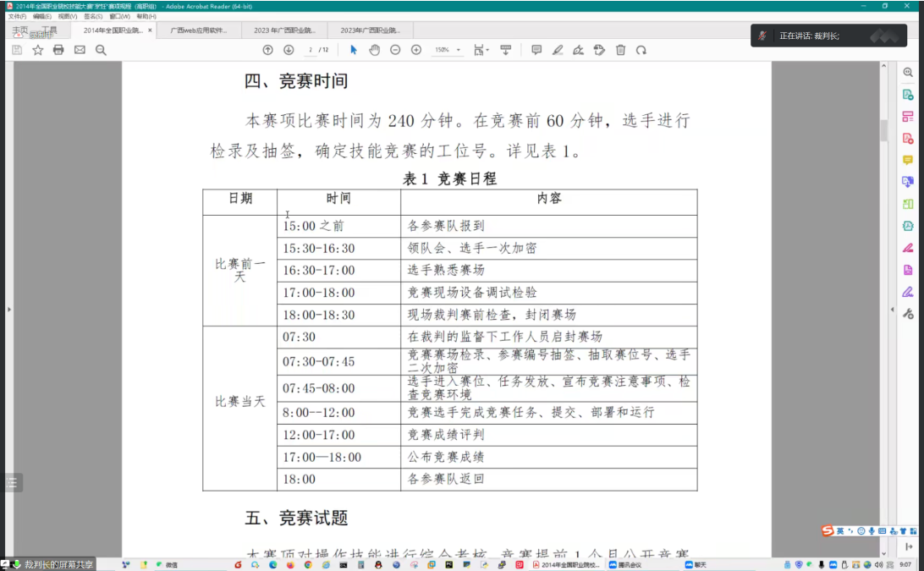Open the organize pages green tool in right pane
The image size is (924, 571).
[907, 204]
